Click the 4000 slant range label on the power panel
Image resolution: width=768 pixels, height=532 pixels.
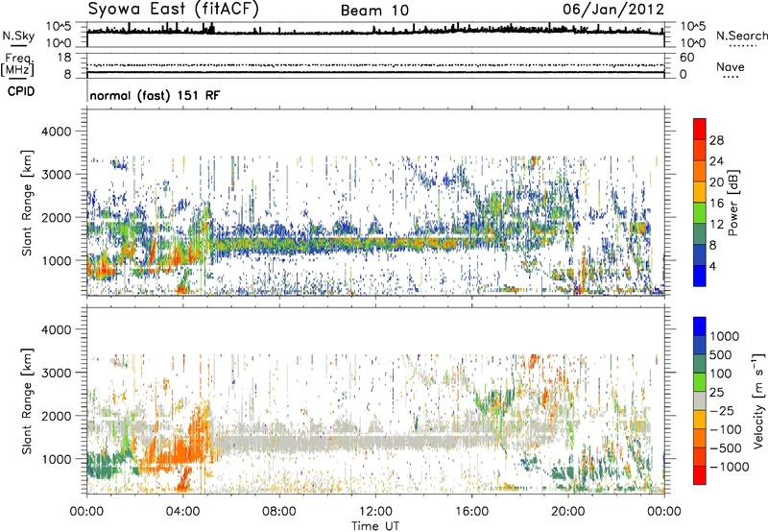pyautogui.click(x=57, y=132)
